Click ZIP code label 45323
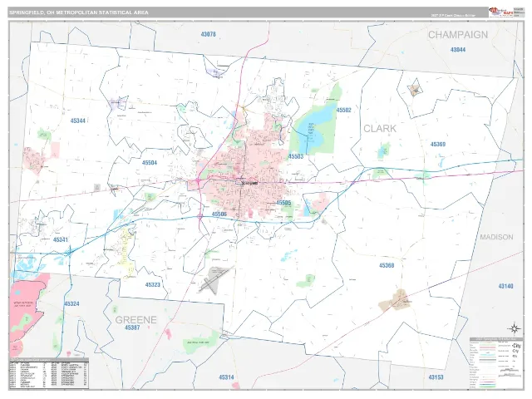The width and height of the screenshot is (532, 399). [152, 284]
